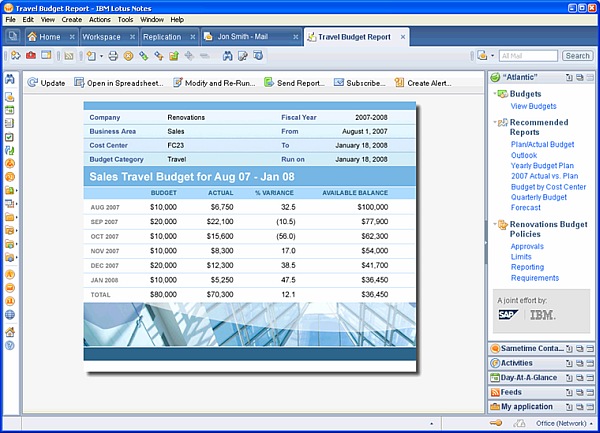Click the to-do checkmark icon in left sidebar
This screenshot has height=433, width=600.
click(10, 137)
